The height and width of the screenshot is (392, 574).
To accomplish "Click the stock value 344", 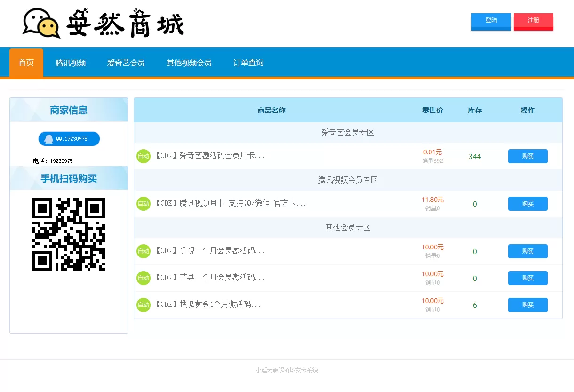I will click(x=475, y=157).
